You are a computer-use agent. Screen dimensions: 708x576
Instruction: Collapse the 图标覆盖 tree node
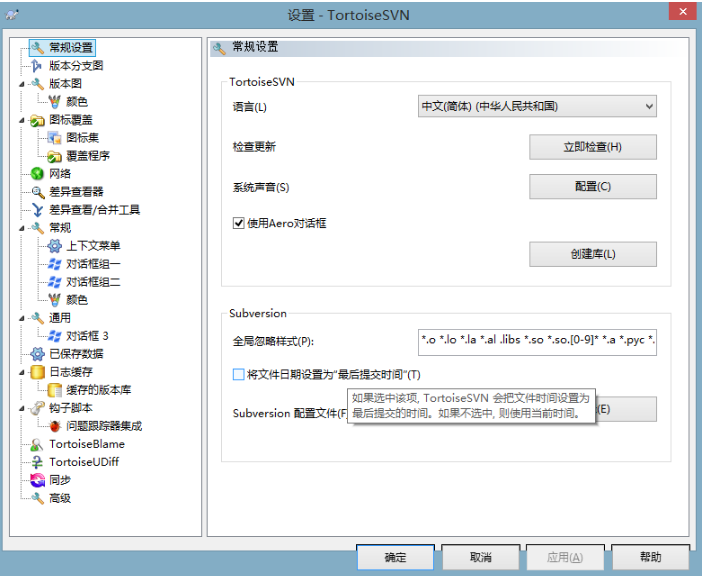22,121
